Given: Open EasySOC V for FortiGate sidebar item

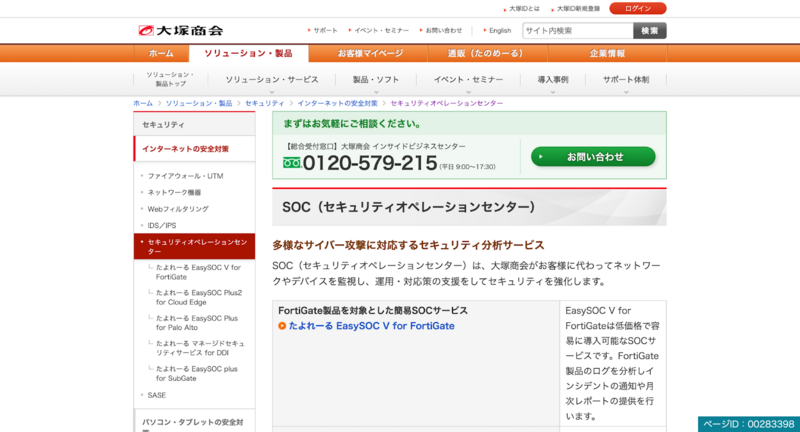Looking at the screenshot, I should pyautogui.click(x=198, y=272).
